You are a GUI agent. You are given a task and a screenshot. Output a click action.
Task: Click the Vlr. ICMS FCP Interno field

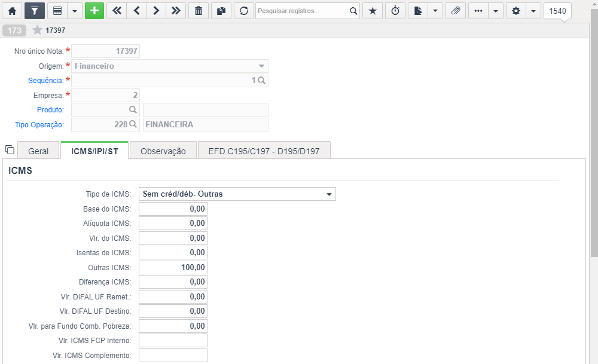pos(173,341)
